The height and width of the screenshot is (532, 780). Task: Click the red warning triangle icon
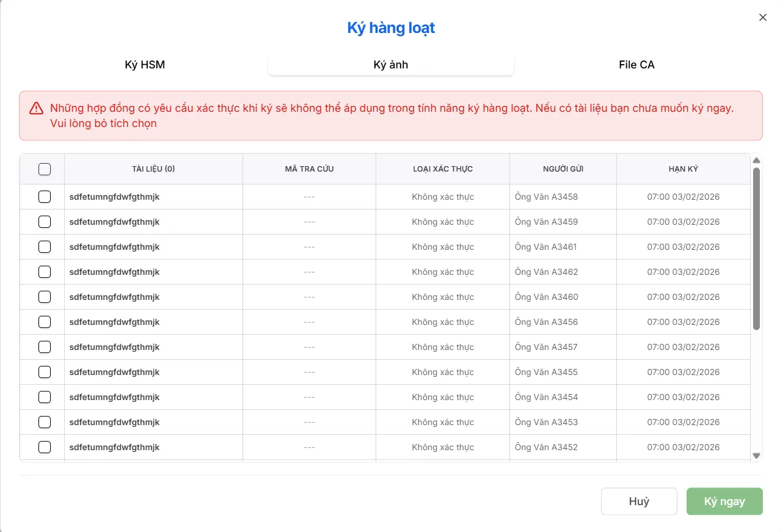tap(36, 109)
